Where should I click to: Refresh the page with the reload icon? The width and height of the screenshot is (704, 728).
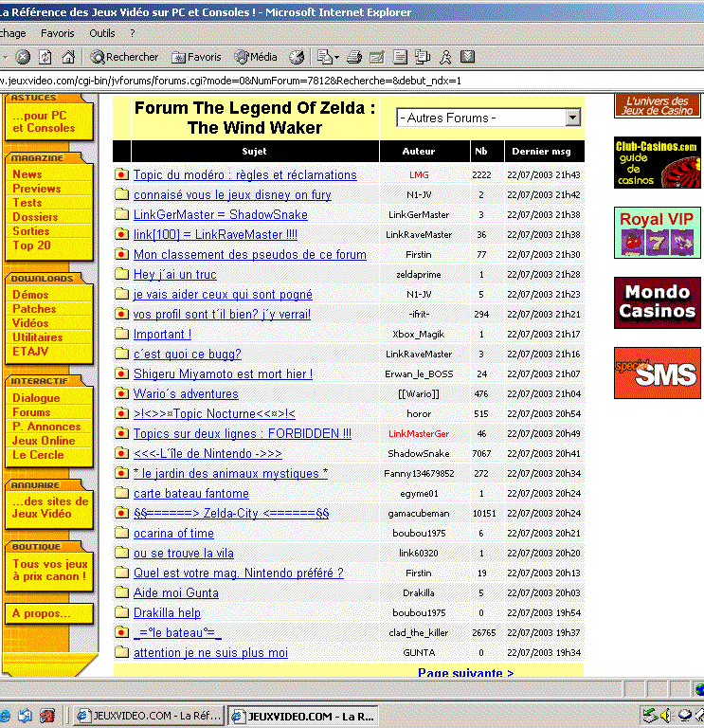tap(45, 57)
